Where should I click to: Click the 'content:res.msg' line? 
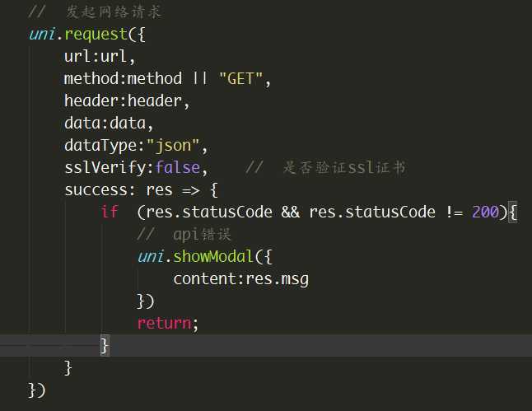click(x=241, y=279)
